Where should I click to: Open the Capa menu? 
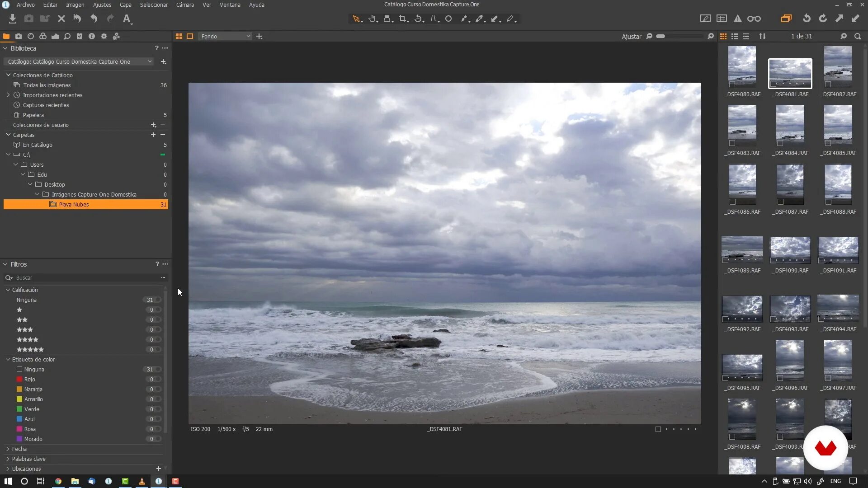tap(125, 5)
